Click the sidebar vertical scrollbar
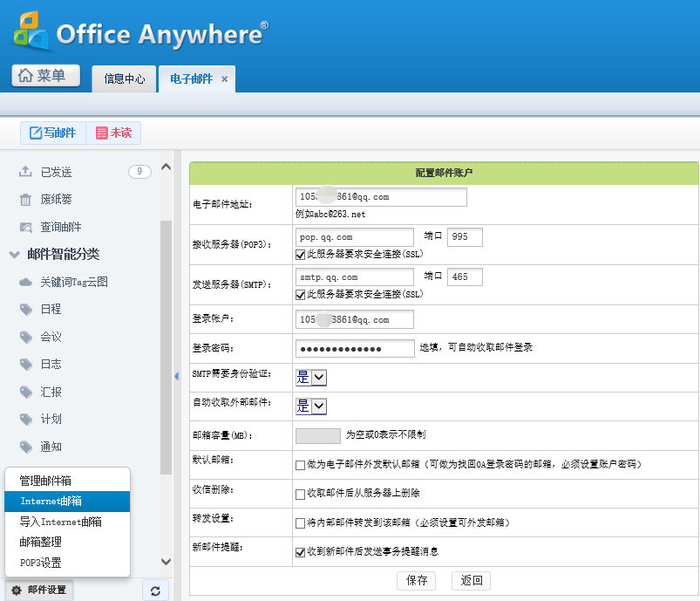700x601 pixels. pyautogui.click(x=167, y=349)
